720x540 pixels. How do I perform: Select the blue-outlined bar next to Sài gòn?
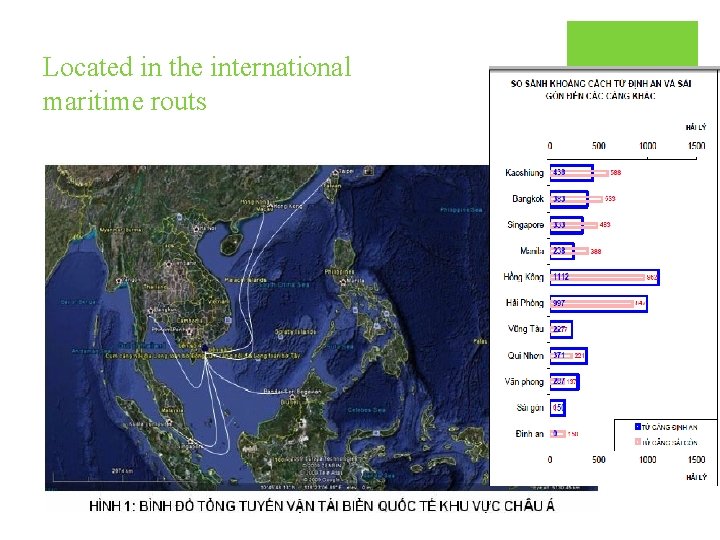tap(558, 408)
